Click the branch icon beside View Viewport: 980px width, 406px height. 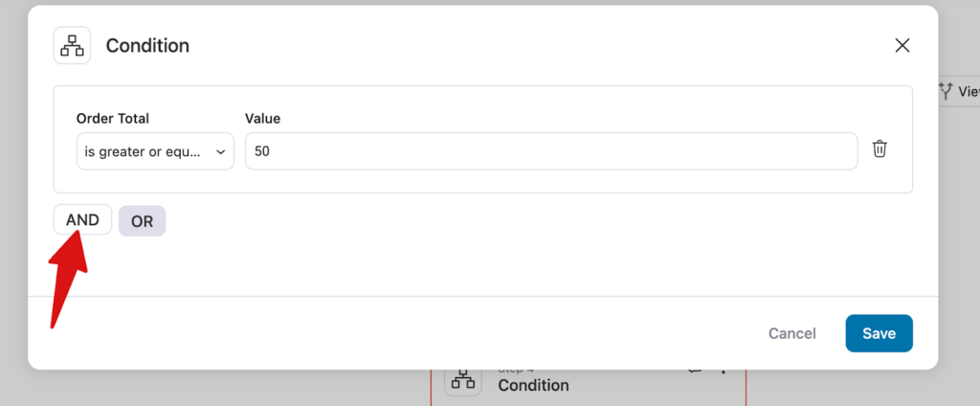947,91
